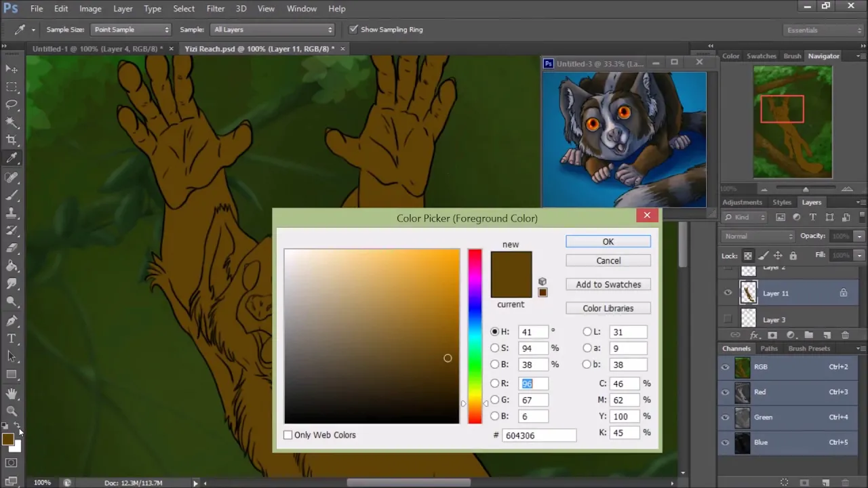Hide Layer 11 visibility eye

(x=728, y=293)
